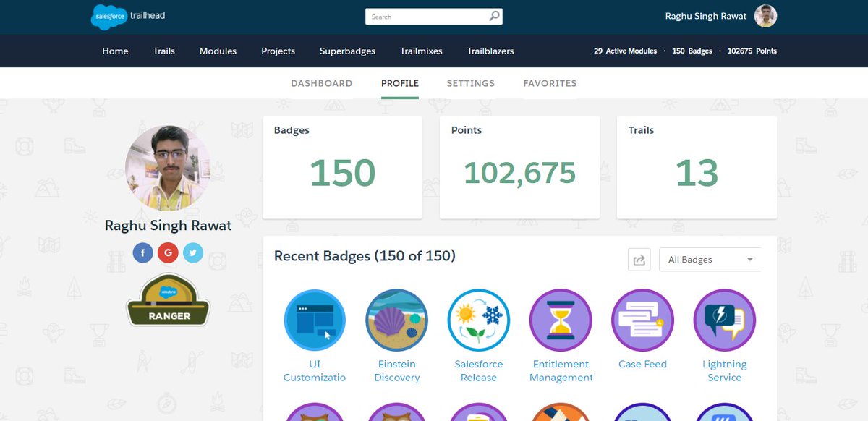Switch to the Dashboard tab

pos(321,83)
